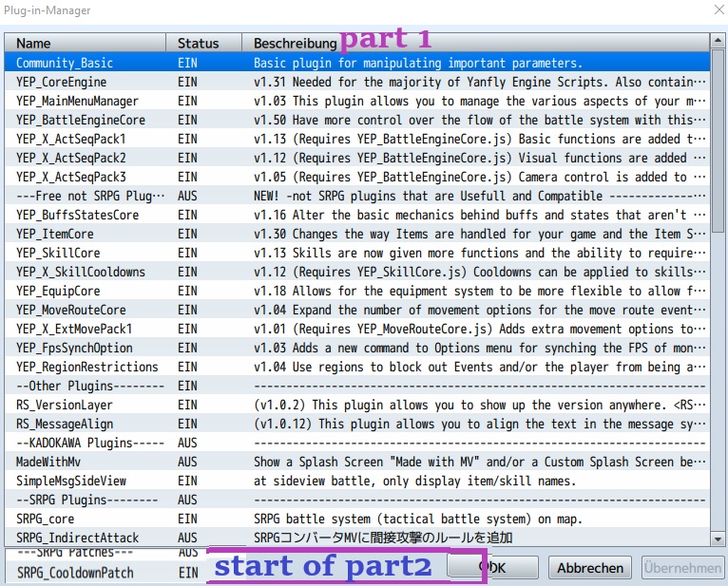Viewport: 728px width, 586px height.
Task: Select the Community_Basic plugin row
Action: coord(357,63)
